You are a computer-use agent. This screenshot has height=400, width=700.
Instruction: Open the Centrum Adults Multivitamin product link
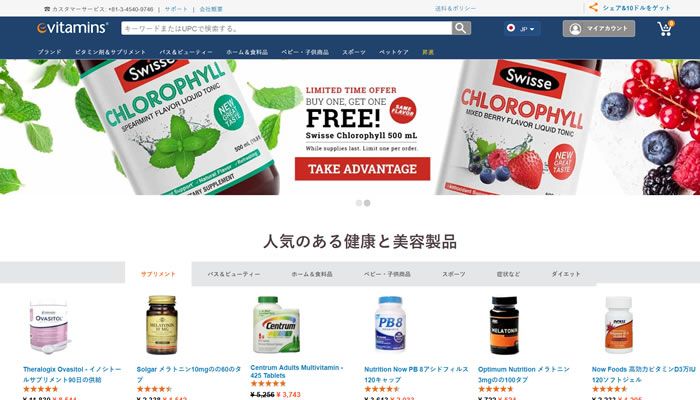296,371
